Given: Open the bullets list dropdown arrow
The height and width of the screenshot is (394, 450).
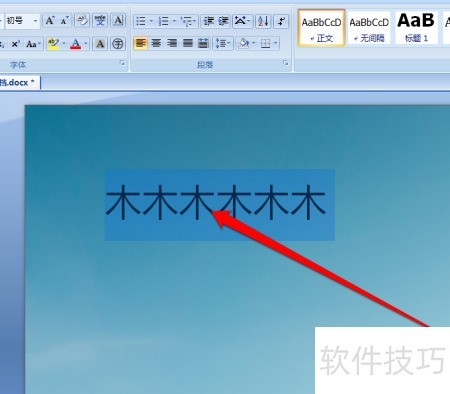Looking at the screenshot, I should click(151, 22).
